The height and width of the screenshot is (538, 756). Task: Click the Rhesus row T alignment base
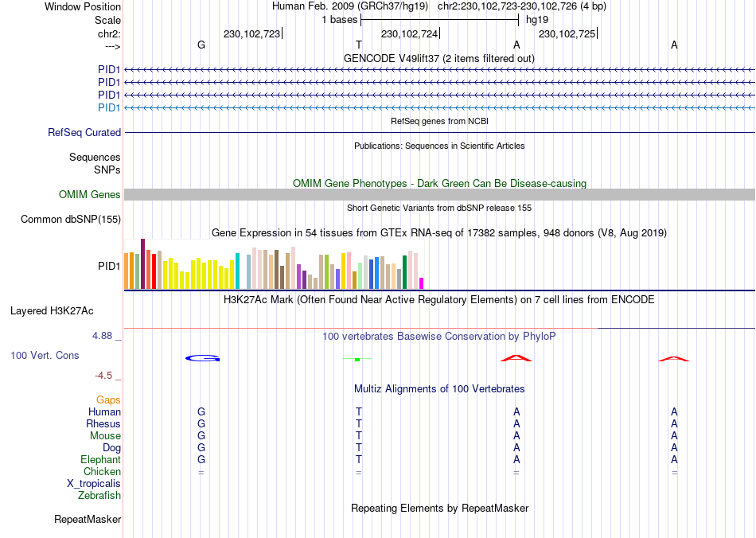(359, 423)
